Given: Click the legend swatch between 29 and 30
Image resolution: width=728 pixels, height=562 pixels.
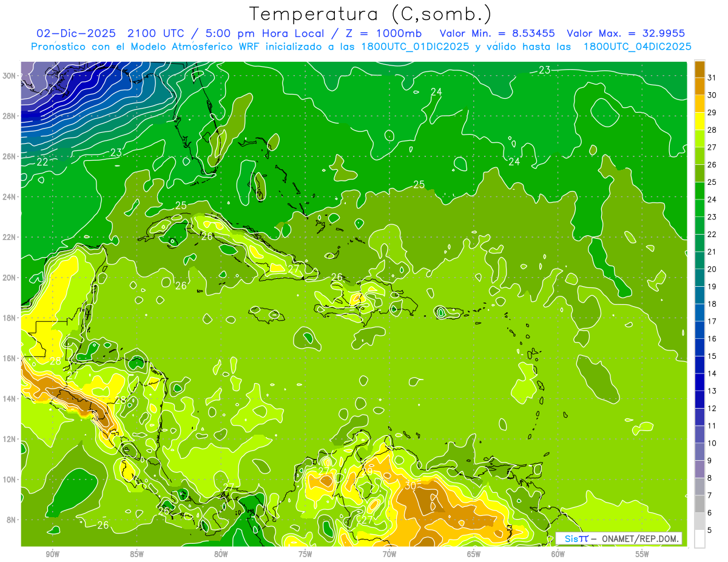Looking at the screenshot, I should (x=699, y=104).
